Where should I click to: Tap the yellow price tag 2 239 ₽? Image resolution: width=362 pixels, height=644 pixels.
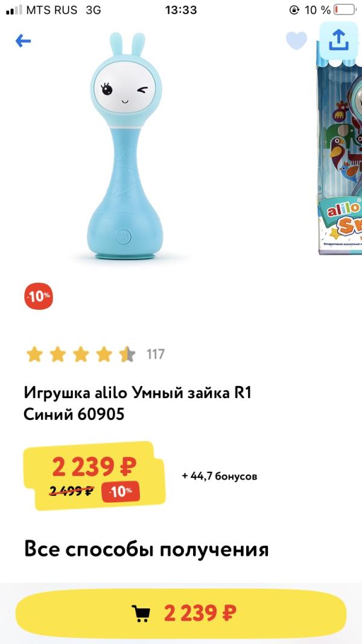pos(94,475)
